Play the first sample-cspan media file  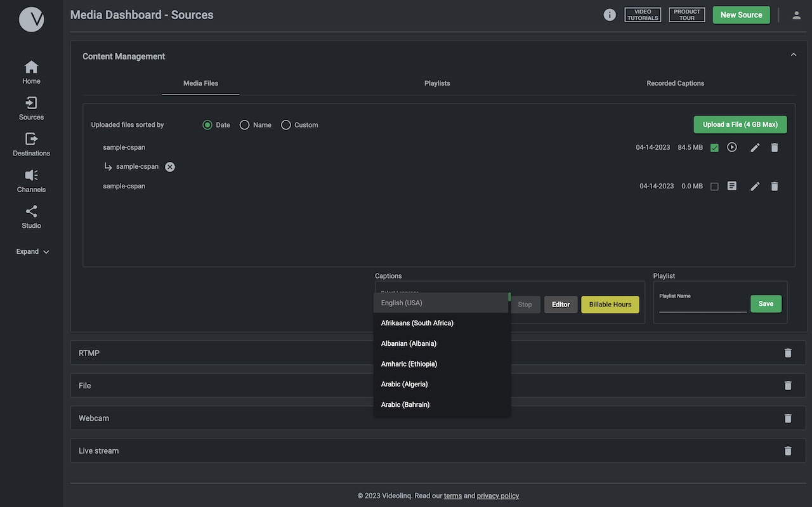731,147
